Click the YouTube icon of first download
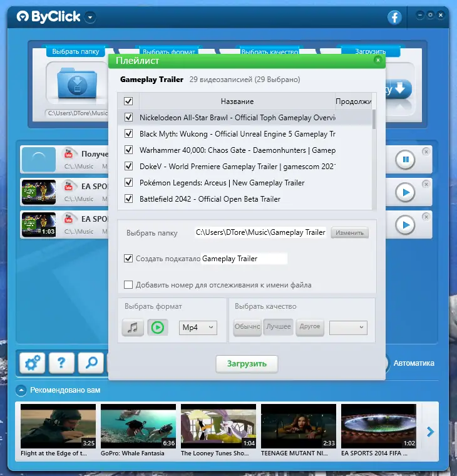The image size is (457, 476). pos(69,153)
